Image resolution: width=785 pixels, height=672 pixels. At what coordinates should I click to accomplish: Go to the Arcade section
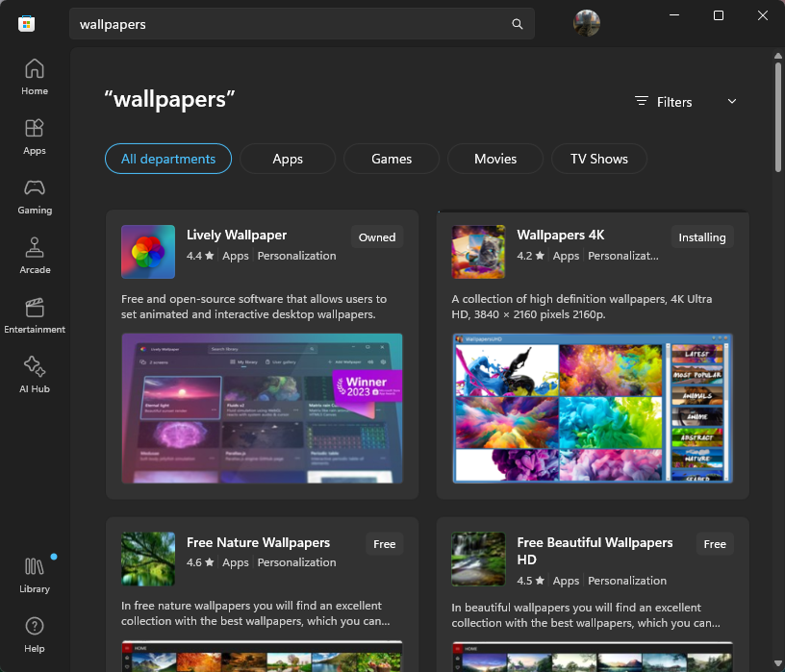pos(34,255)
